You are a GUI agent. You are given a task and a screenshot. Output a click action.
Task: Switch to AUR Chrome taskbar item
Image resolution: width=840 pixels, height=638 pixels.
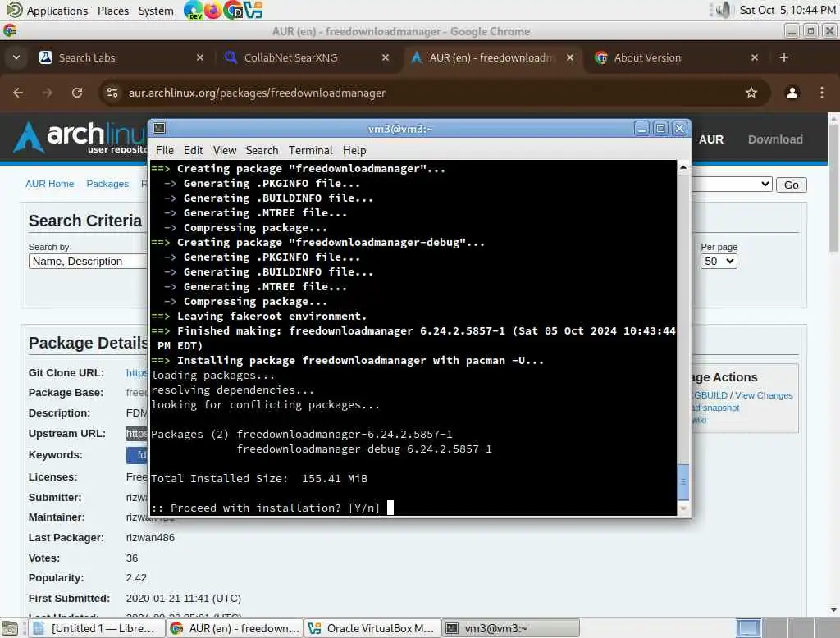click(x=235, y=628)
